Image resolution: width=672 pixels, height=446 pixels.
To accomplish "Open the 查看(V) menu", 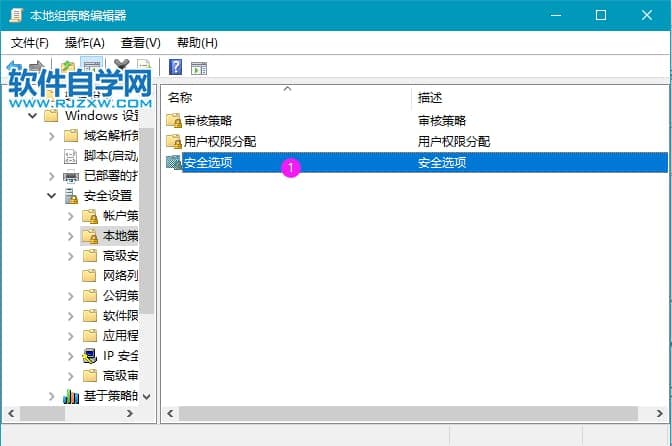I will click(x=140, y=43).
